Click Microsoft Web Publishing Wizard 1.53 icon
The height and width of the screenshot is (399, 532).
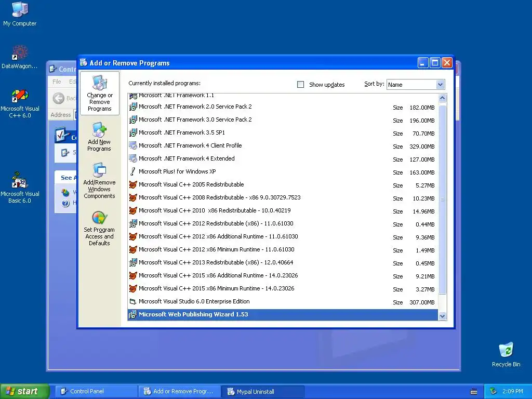(133, 314)
